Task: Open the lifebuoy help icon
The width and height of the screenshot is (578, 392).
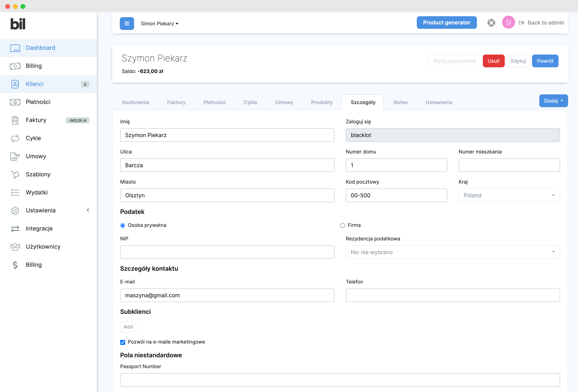Action: click(x=491, y=23)
